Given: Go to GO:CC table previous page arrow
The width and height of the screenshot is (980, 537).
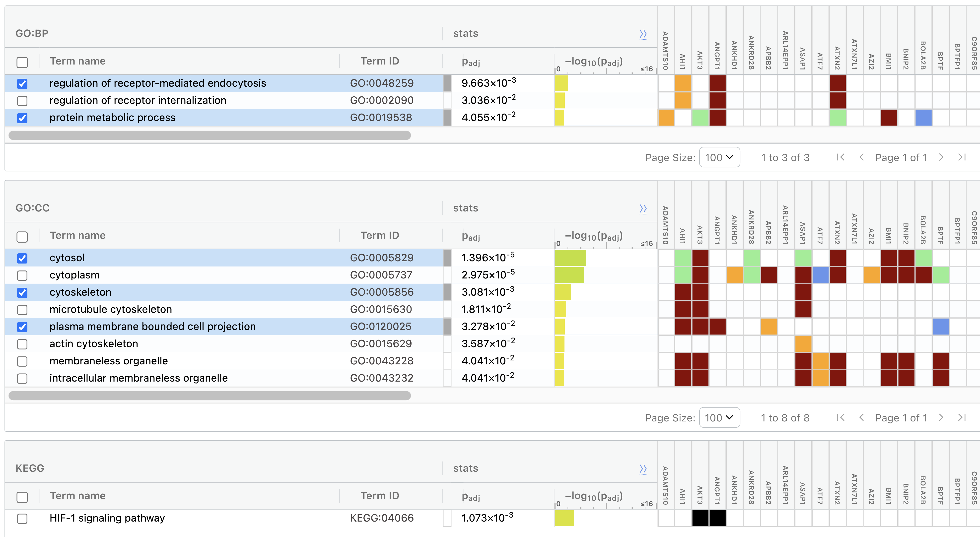Looking at the screenshot, I should pyautogui.click(x=862, y=418).
